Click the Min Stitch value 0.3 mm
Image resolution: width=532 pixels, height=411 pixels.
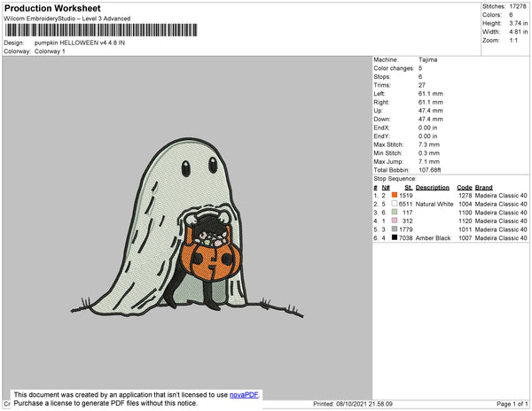point(429,153)
